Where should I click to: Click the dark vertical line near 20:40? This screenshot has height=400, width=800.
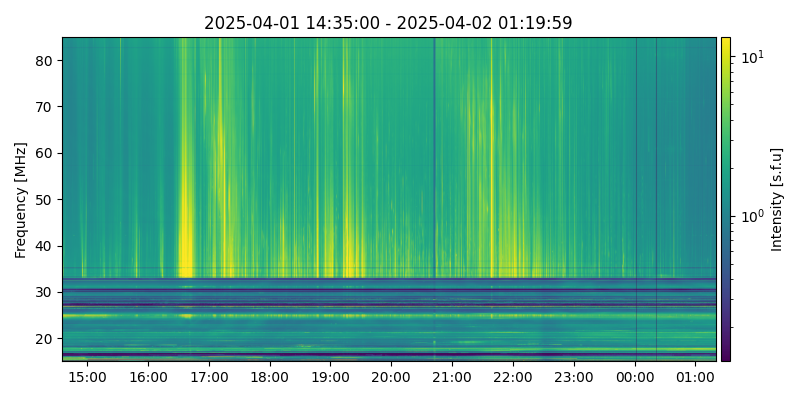(434, 150)
